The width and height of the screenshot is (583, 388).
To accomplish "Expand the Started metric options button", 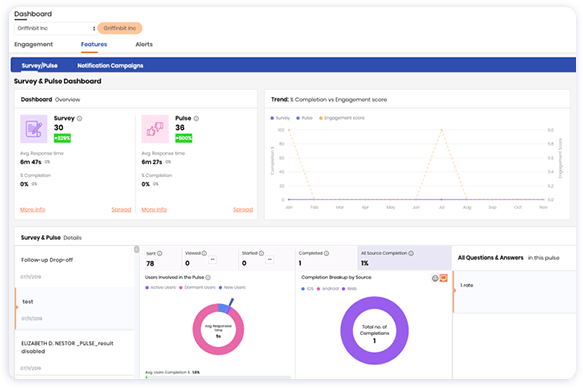I will (270, 259).
